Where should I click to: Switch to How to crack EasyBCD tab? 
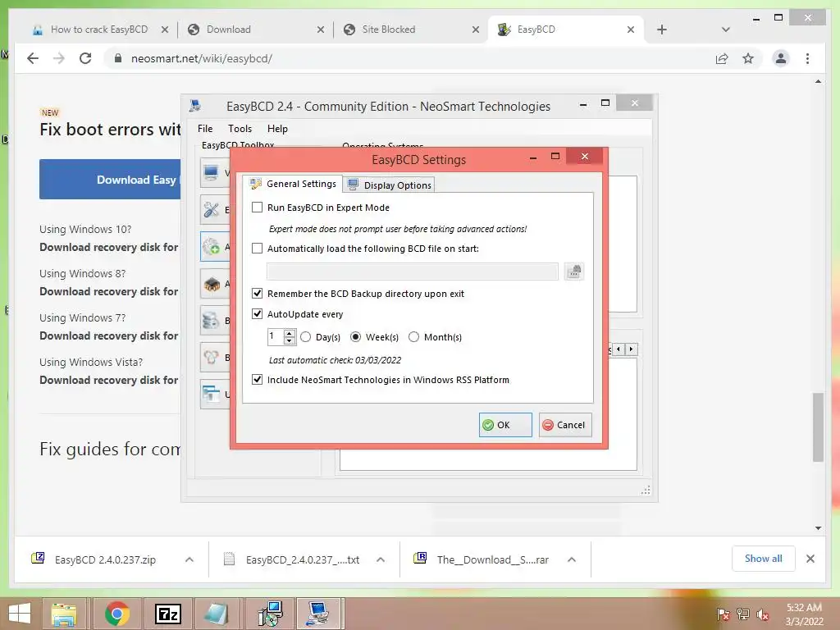(99, 30)
